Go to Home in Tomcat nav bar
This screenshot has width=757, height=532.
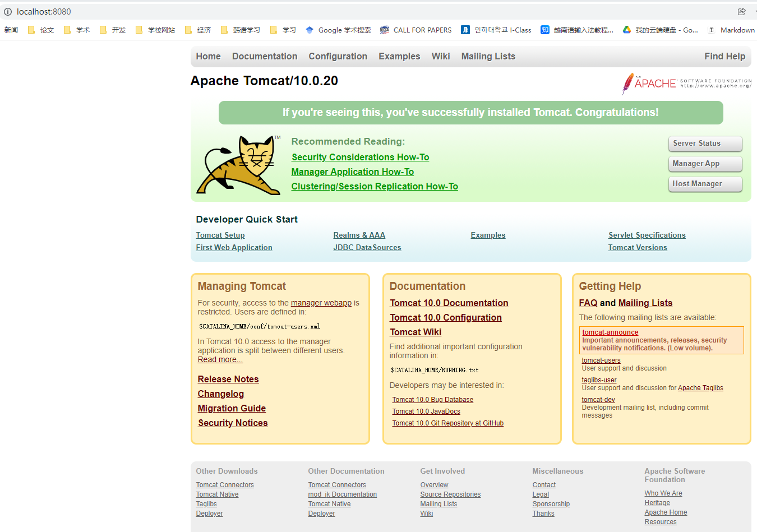208,56
